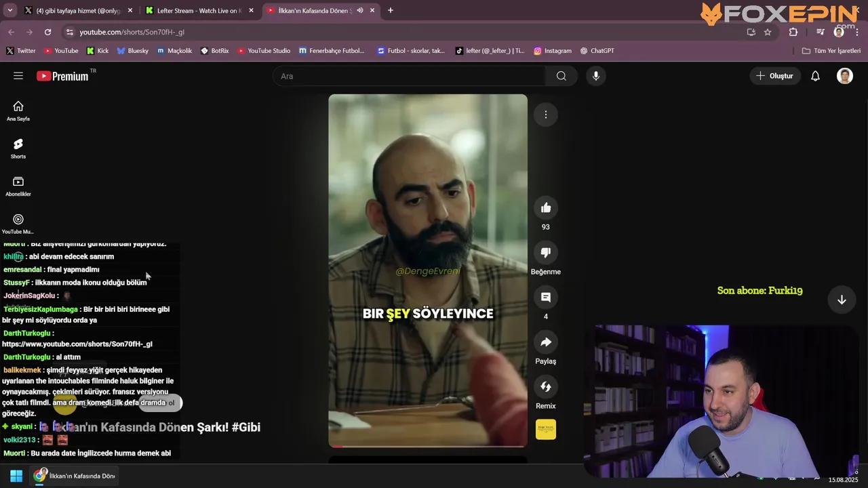
Task: Share the Short via Paylaş
Action: coord(546,342)
